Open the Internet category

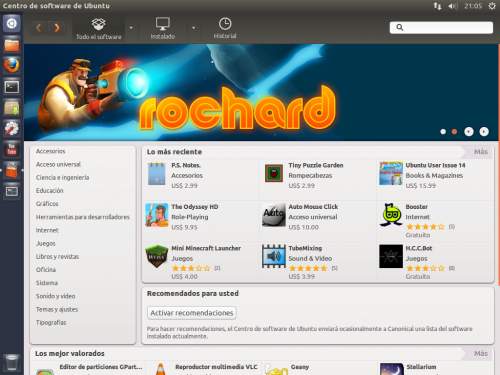47,230
